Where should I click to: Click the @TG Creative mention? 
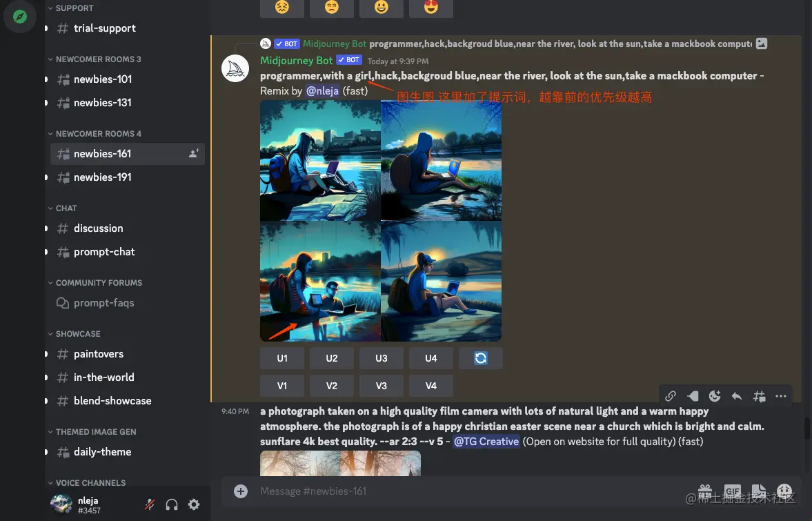[486, 441]
